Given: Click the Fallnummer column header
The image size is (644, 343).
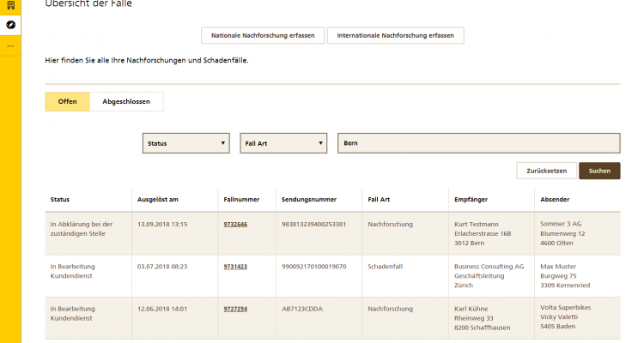Looking at the screenshot, I should click(x=241, y=200).
